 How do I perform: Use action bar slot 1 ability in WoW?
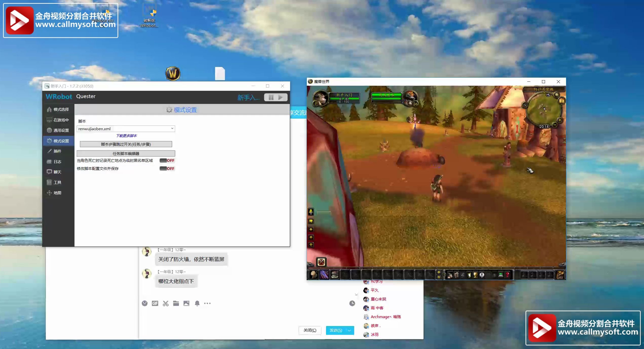tap(314, 275)
